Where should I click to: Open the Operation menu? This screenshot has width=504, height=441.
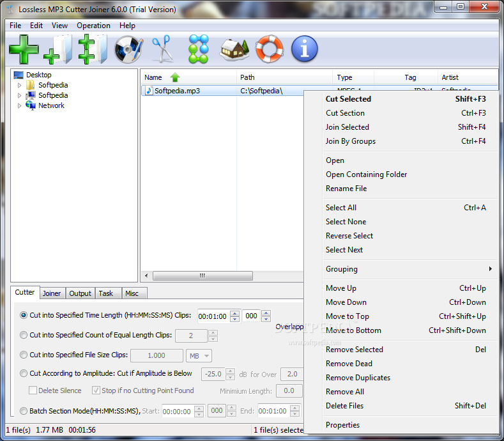93,26
